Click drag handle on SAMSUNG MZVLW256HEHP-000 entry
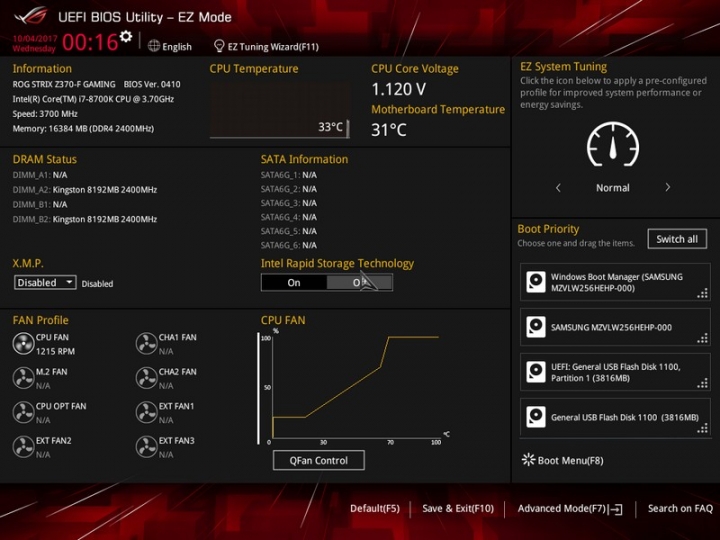 (x=703, y=338)
